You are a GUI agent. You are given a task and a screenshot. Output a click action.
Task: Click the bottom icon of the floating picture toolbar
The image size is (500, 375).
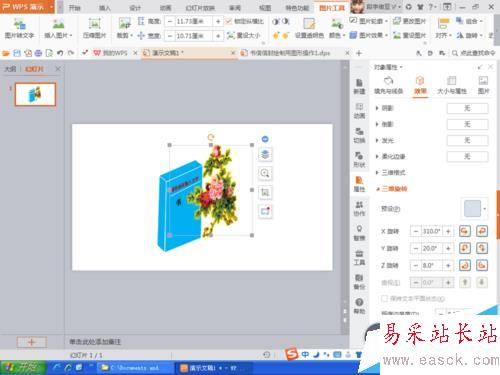265,211
